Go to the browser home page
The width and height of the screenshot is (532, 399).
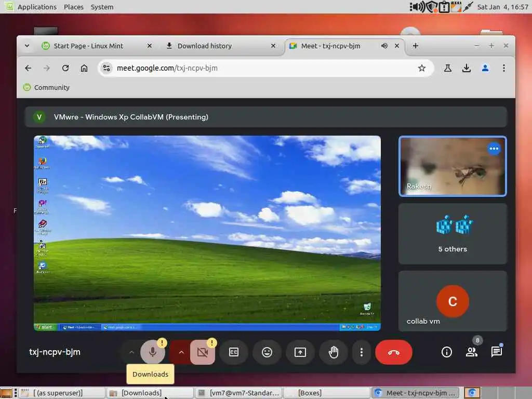[84, 68]
